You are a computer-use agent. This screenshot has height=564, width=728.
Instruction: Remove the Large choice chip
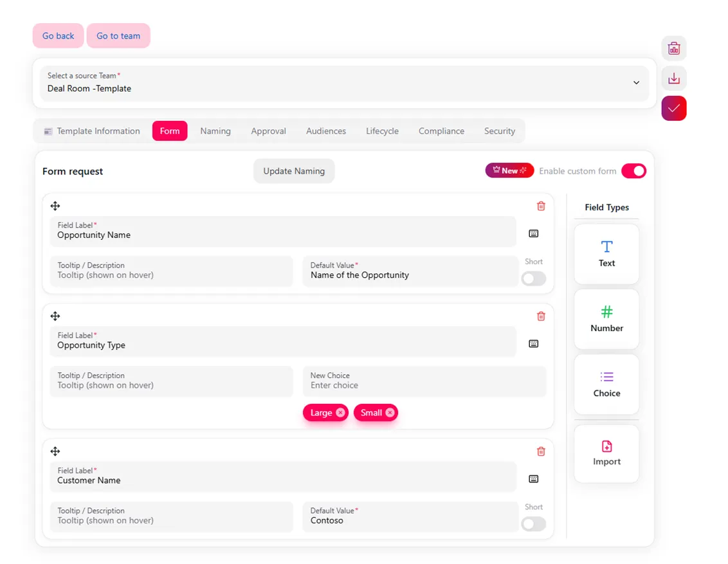(x=340, y=413)
